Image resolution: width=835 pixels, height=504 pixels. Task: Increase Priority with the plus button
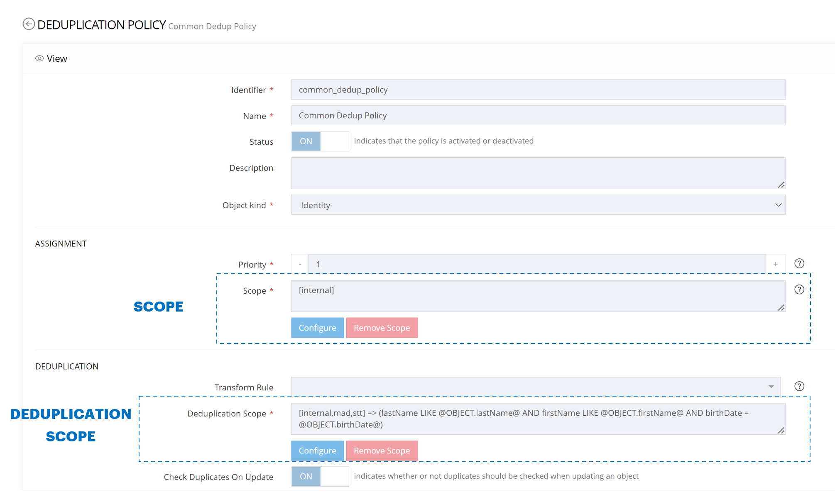[775, 264]
